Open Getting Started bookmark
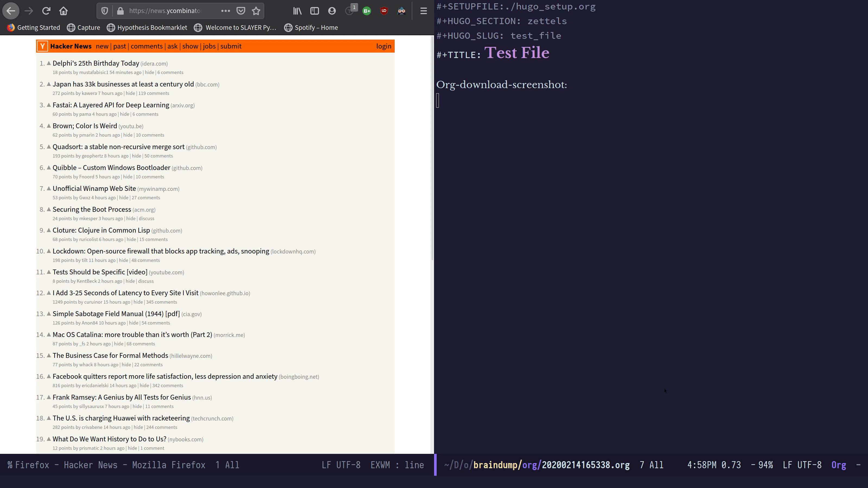The image size is (868, 488). [34, 28]
